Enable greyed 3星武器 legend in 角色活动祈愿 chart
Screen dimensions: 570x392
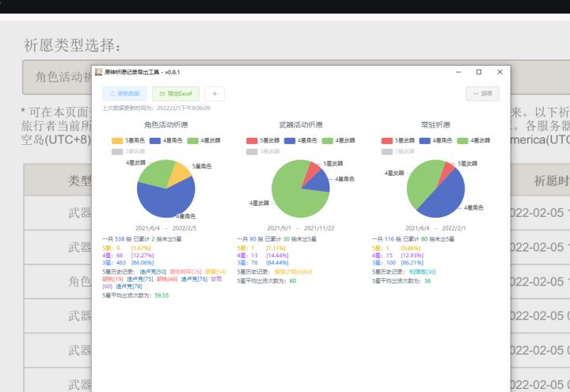click(128, 151)
